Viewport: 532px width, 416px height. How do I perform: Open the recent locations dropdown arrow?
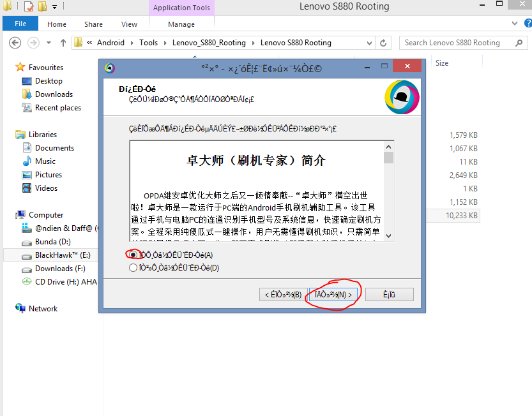[49, 43]
